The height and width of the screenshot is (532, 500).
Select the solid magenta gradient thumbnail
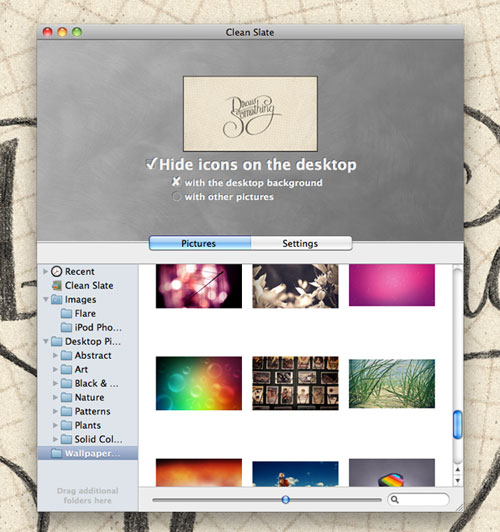click(x=392, y=285)
